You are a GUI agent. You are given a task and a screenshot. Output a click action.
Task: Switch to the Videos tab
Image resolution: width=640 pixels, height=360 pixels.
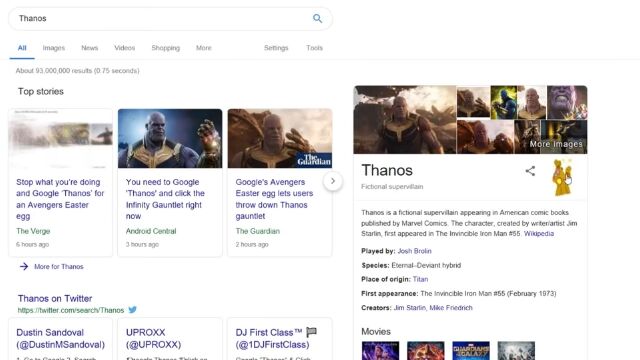point(124,48)
